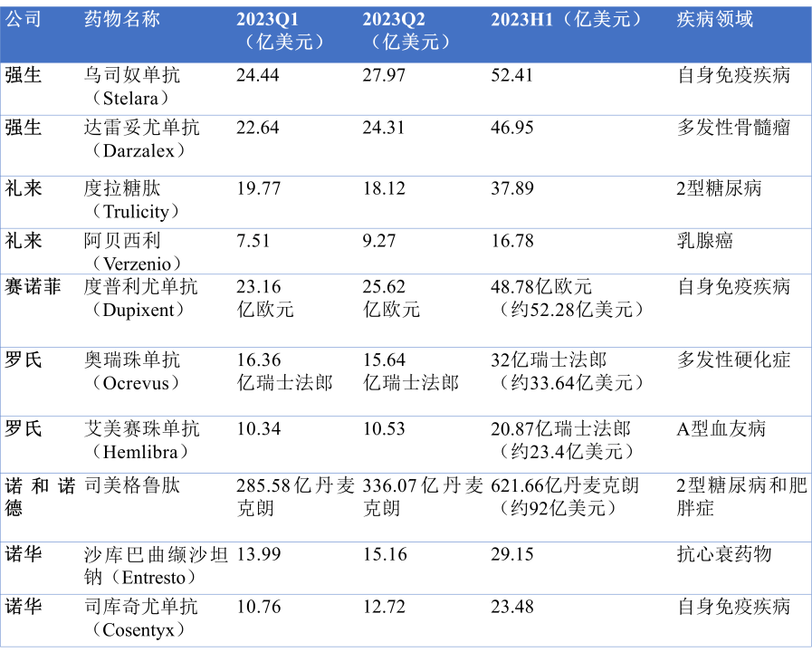Click 诺华 in the Entresto row

pyautogui.click(x=24, y=554)
